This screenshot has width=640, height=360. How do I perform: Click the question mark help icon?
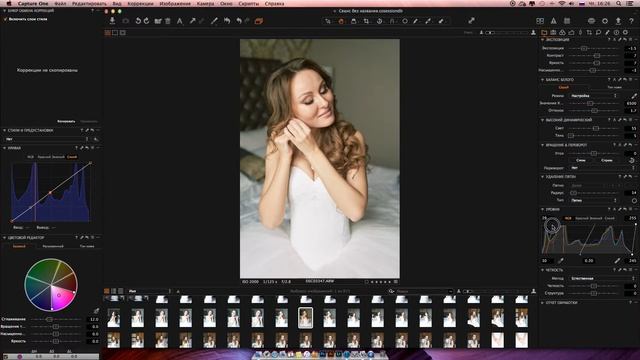(x=631, y=21)
